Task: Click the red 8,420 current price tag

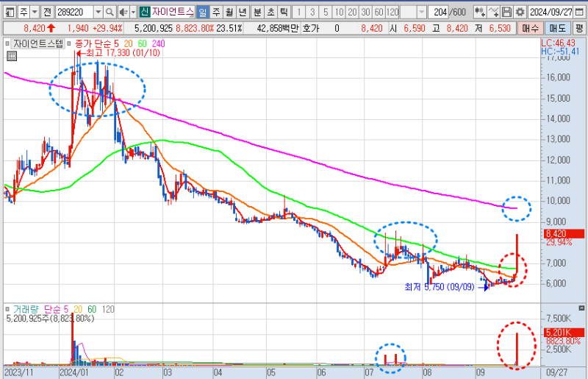Action: 564,234
